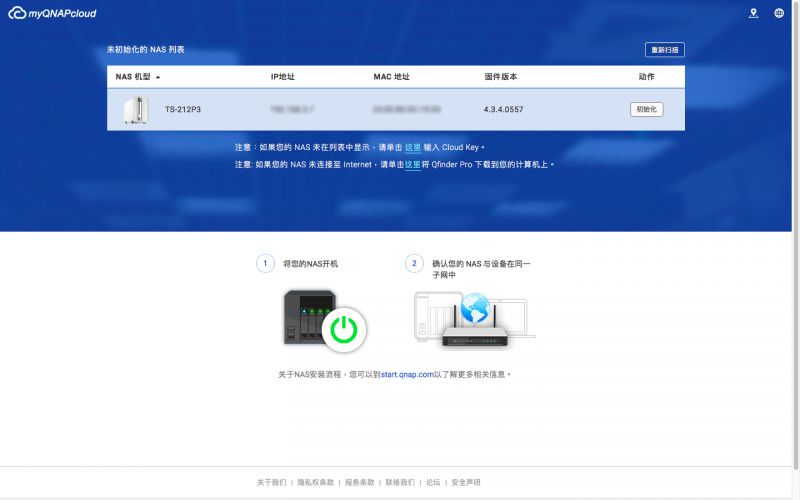Click the 动作 column header

coord(646,77)
